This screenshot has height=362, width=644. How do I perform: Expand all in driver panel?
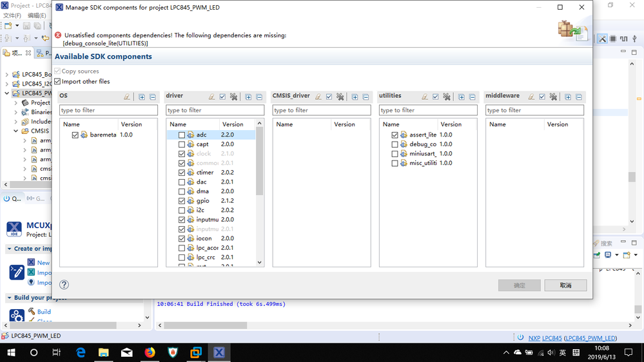point(248,97)
